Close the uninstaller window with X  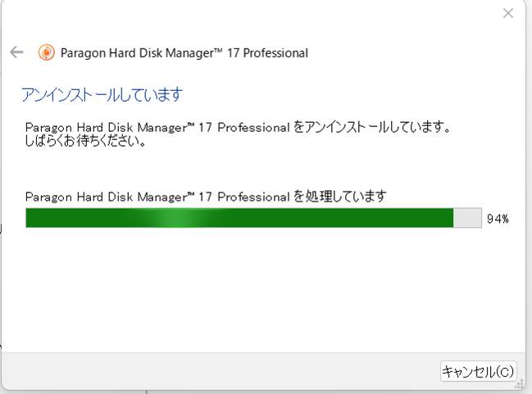coord(508,13)
